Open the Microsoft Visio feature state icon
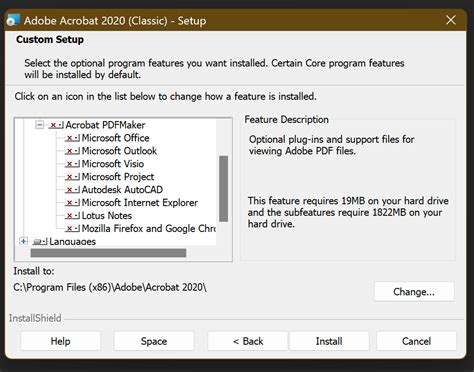Image resolution: width=474 pixels, height=372 pixels. pyautogui.click(x=72, y=164)
